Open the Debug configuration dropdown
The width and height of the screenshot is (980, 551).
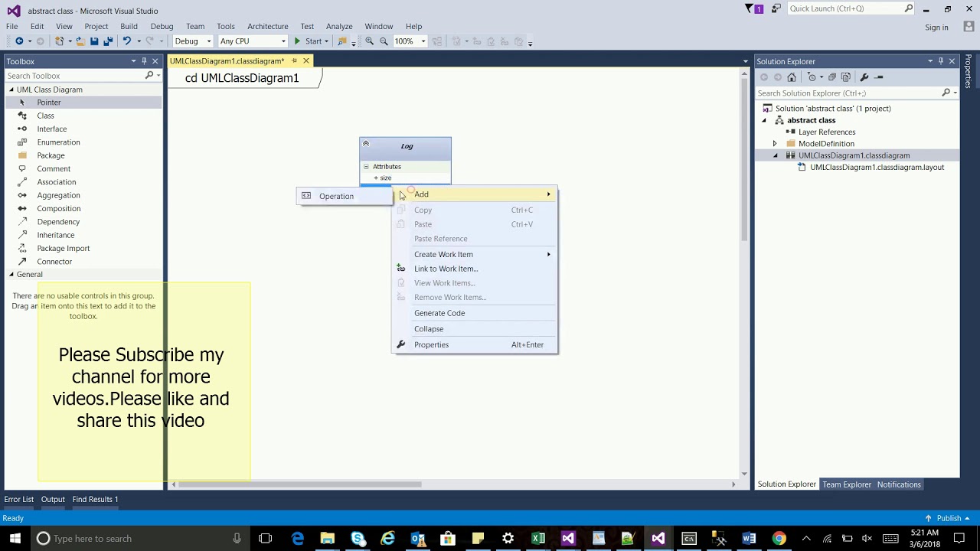[x=193, y=41]
